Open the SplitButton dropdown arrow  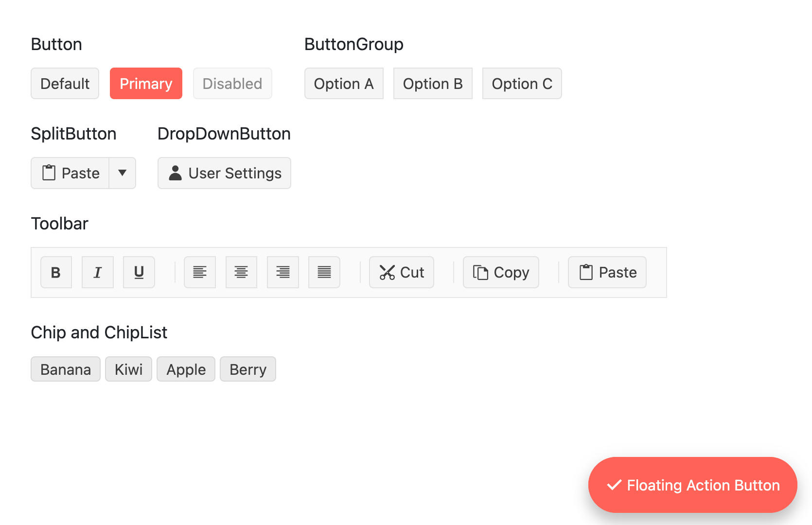pyautogui.click(x=122, y=173)
